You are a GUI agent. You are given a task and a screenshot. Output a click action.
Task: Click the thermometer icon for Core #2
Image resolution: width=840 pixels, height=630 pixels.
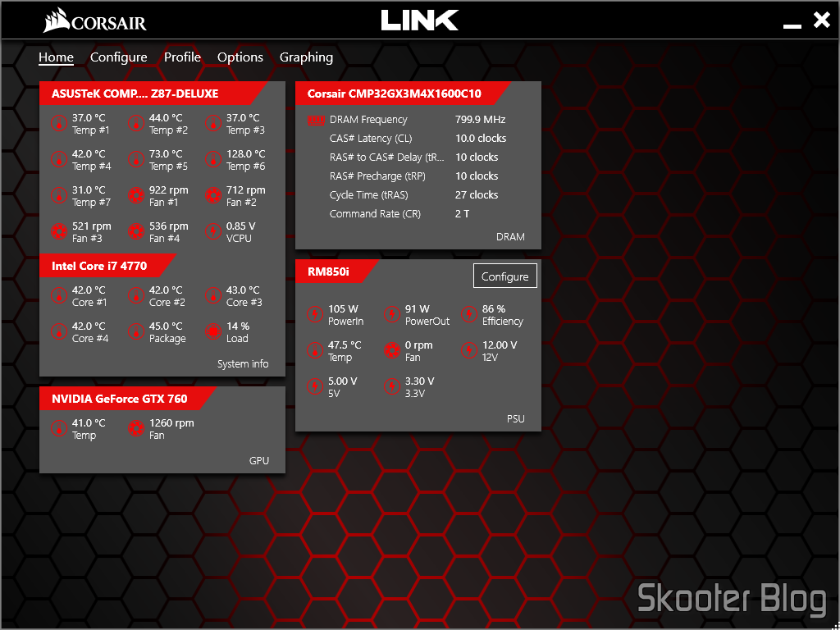point(135,295)
